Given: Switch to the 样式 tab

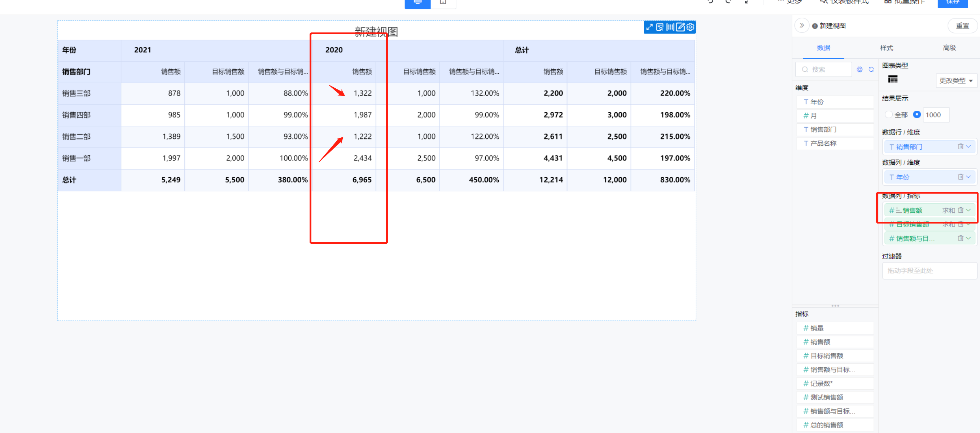Looking at the screenshot, I should coord(886,48).
